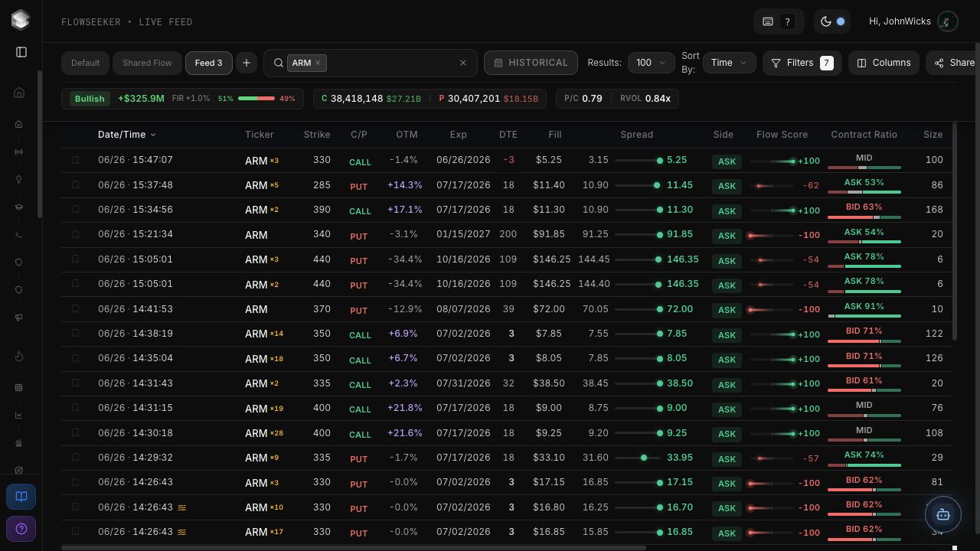Click the vertical table scrollbar
Screen dimensions: 980x551
(955, 231)
